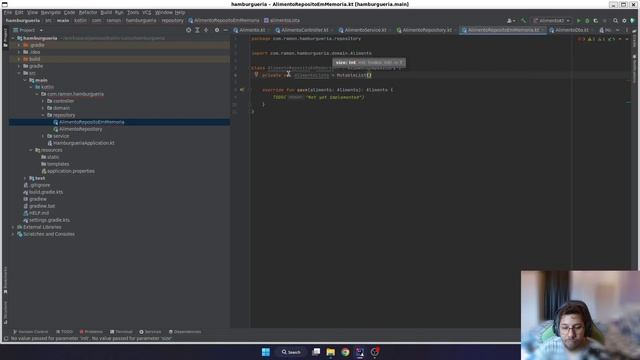
Task: Open File Explorer from taskbar
Action: [331, 352]
